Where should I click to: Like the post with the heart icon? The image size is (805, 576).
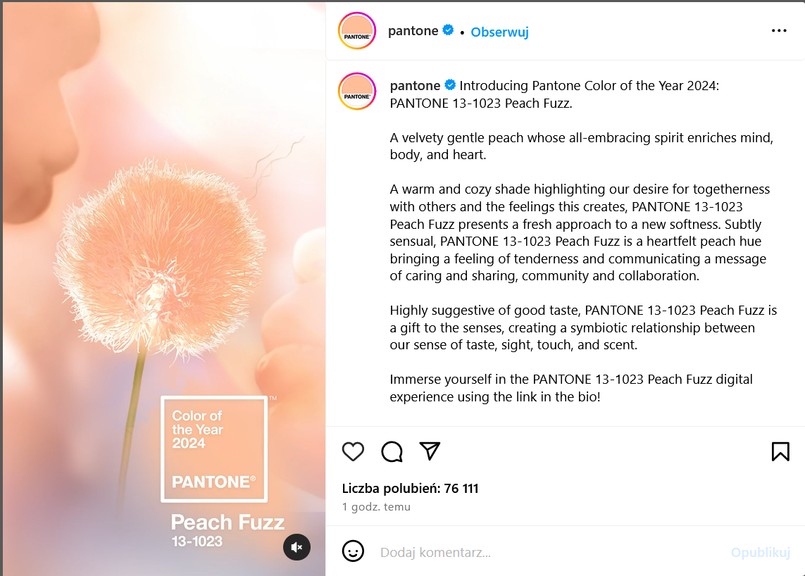click(x=351, y=452)
